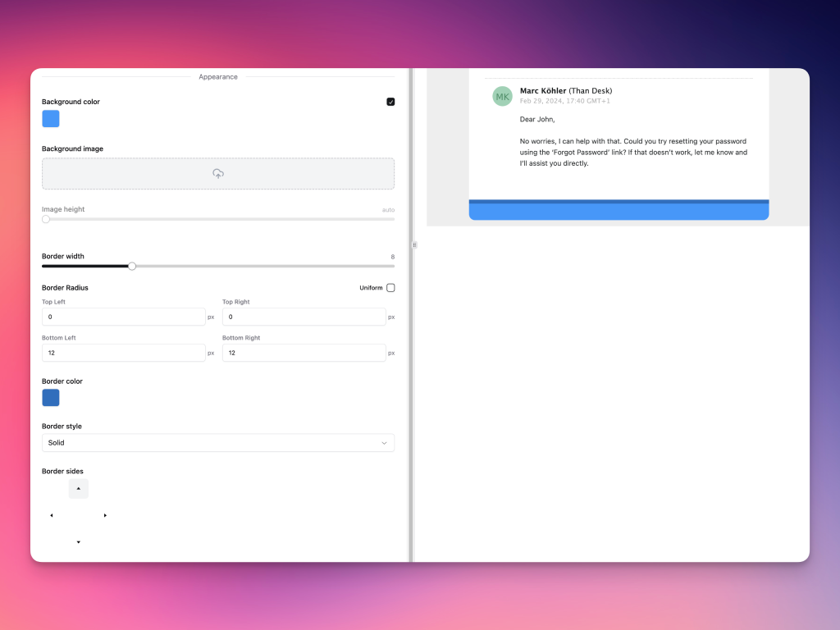Open the Border color swatch picker

click(x=51, y=398)
